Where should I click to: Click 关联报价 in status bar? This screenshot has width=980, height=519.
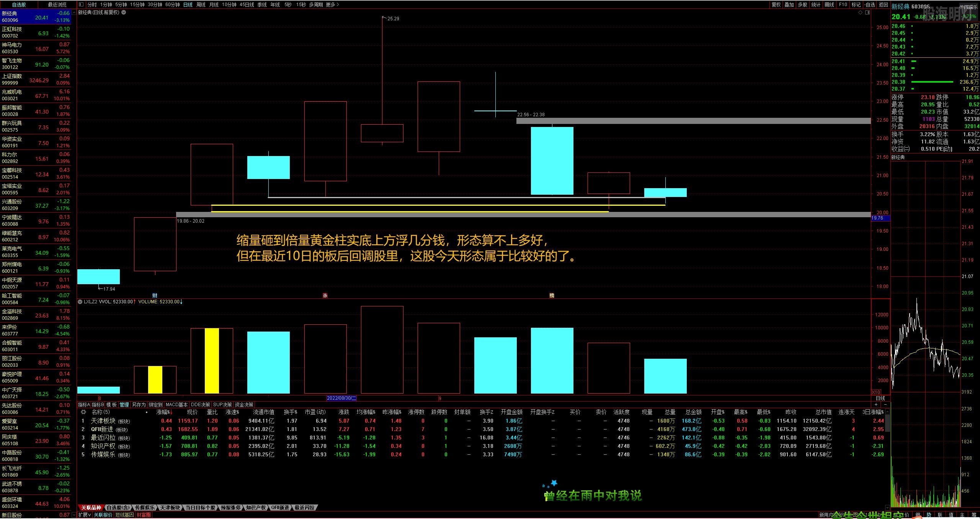coord(103,515)
